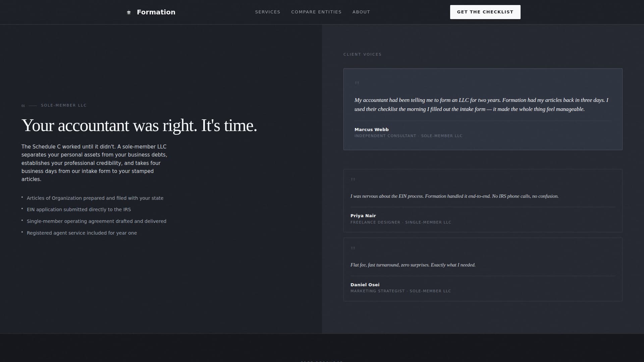Open the Priya Nair testimonial quote
644x362 pixels.
454,196
